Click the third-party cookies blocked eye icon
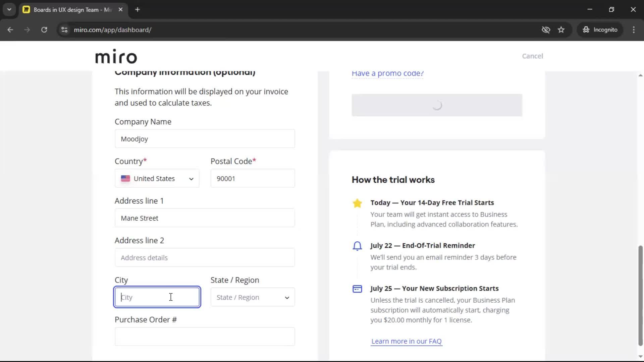The height and width of the screenshot is (362, 644). pos(546,30)
